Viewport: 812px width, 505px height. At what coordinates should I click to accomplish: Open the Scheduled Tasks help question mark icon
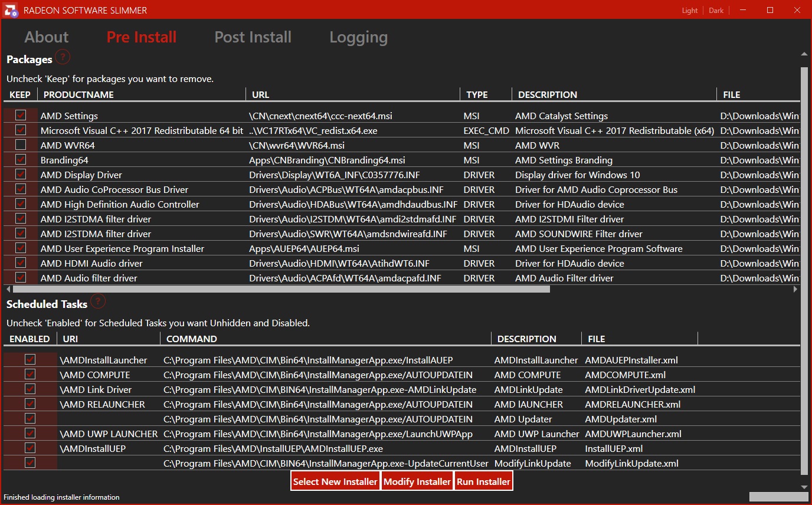coord(98,302)
